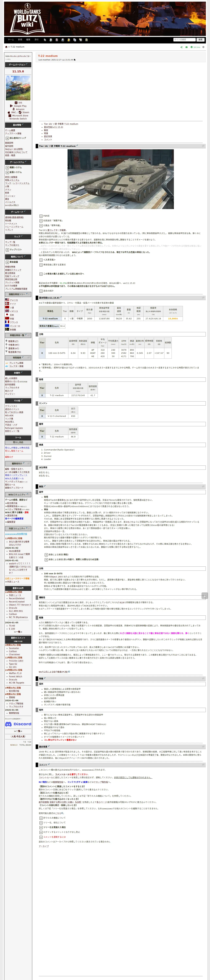The image size is (210, 980).
Task: Click the Discord logo banner in the sidebar
Action: click(x=18, y=724)
